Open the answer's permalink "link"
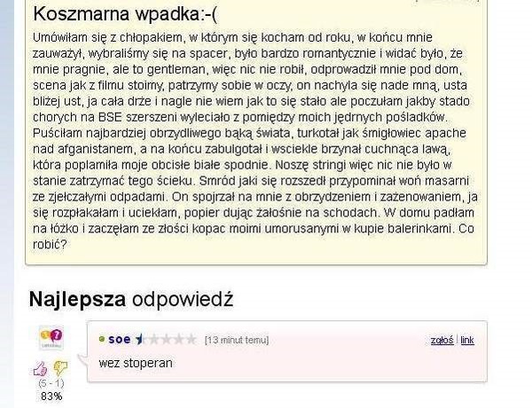The height and width of the screenshot is (408, 532). tap(467, 340)
